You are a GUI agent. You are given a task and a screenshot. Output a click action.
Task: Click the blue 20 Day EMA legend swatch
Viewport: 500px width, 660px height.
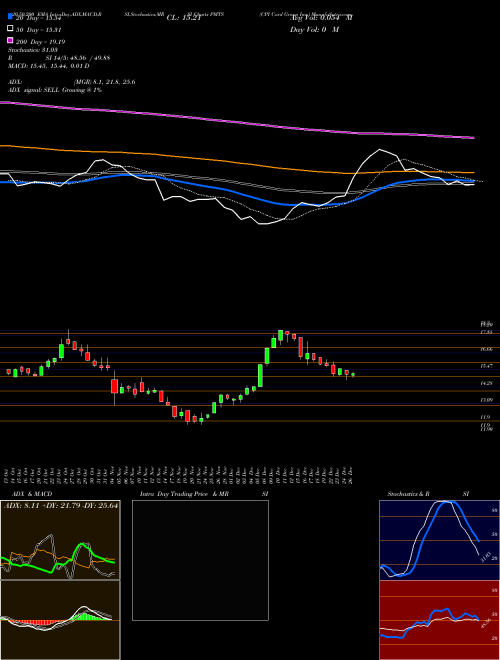click(10, 17)
